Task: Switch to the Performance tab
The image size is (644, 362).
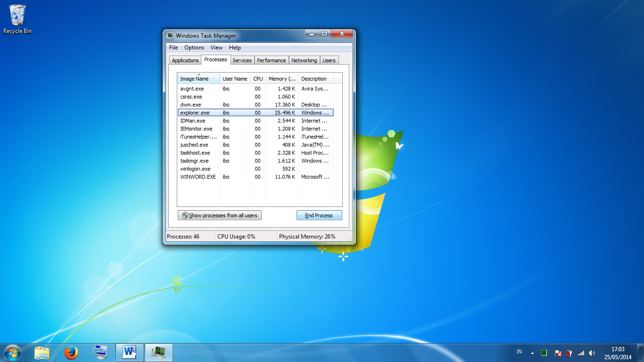Action: tap(272, 60)
